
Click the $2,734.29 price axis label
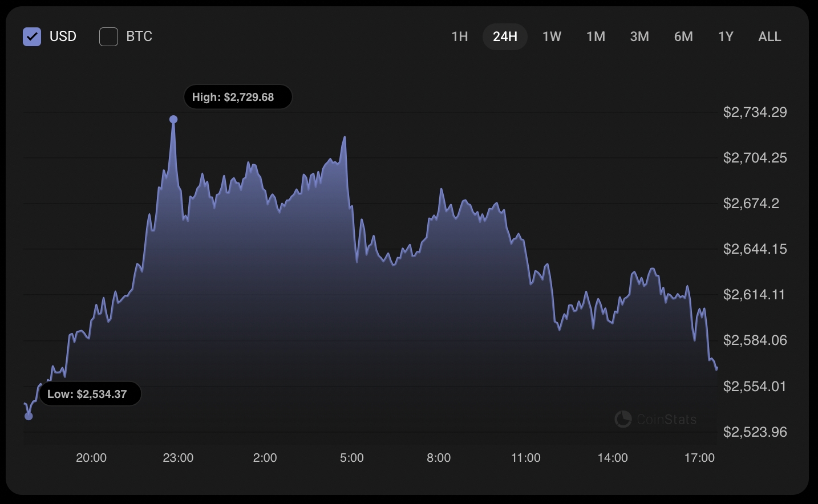[755, 112]
